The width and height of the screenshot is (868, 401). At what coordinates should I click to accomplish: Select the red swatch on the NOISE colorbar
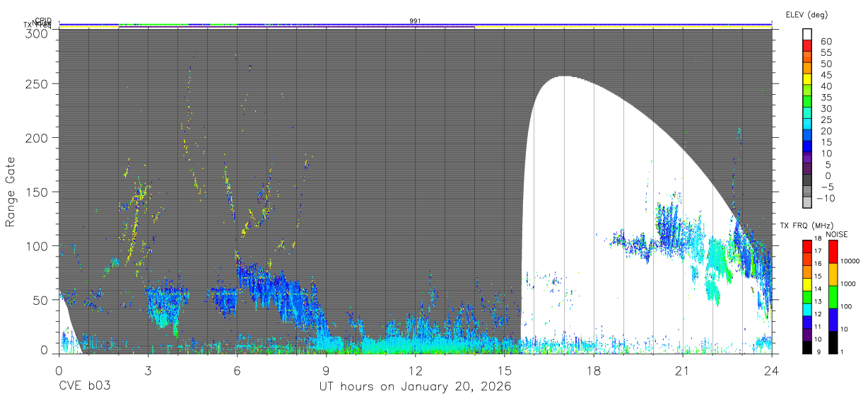(x=833, y=252)
